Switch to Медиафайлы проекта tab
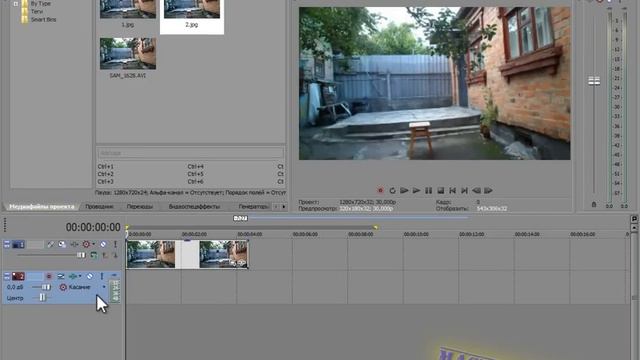Viewport: 640px width, 360px height. 42,207
